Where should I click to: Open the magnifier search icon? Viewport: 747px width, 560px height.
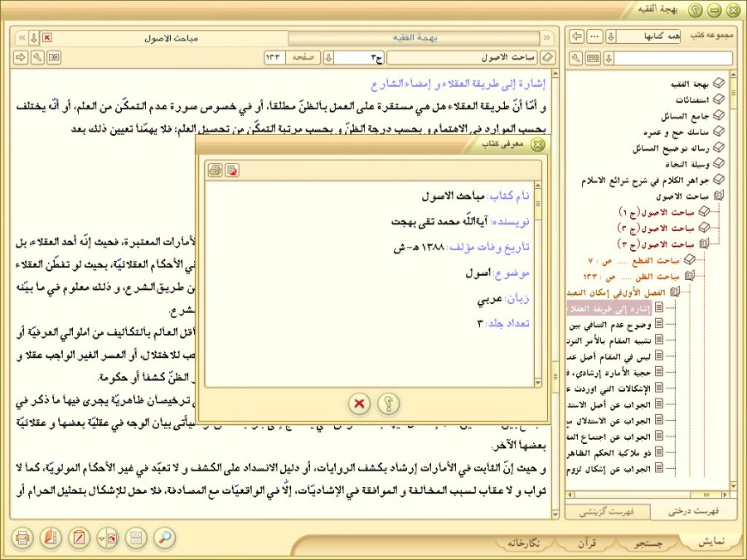164,538
